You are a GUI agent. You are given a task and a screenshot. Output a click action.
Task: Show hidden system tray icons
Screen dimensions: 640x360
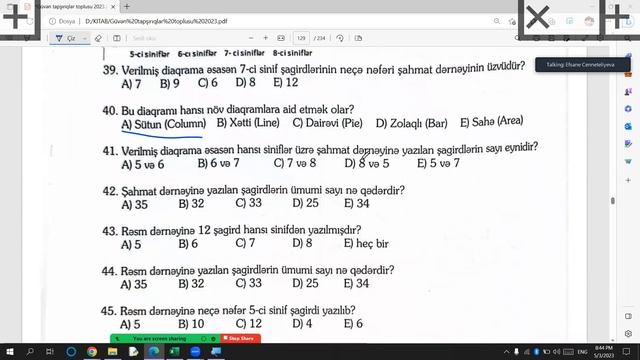(507, 352)
